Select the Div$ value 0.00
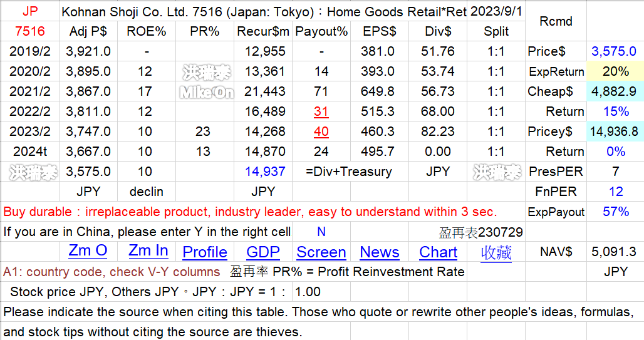Image resolution: width=644 pixels, height=340 pixels. [438, 152]
